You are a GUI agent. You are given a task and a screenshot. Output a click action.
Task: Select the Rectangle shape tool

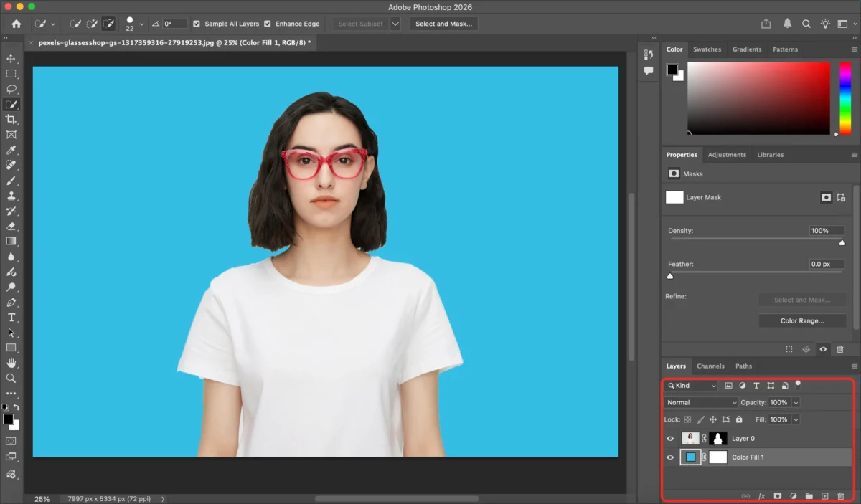tap(11, 348)
